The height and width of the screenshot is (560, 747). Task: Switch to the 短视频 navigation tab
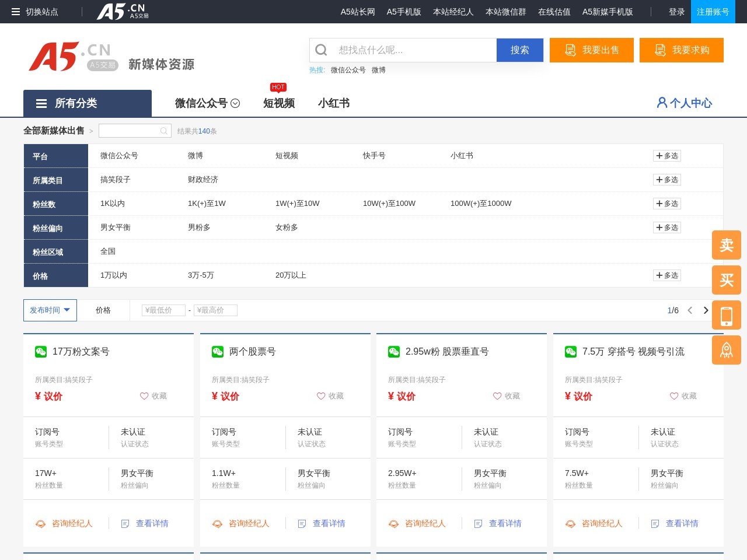pyautogui.click(x=278, y=103)
